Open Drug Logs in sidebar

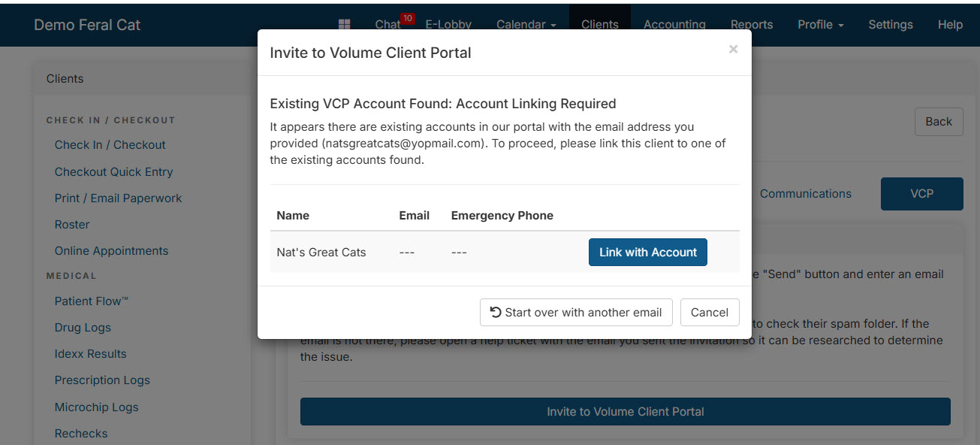(x=83, y=328)
